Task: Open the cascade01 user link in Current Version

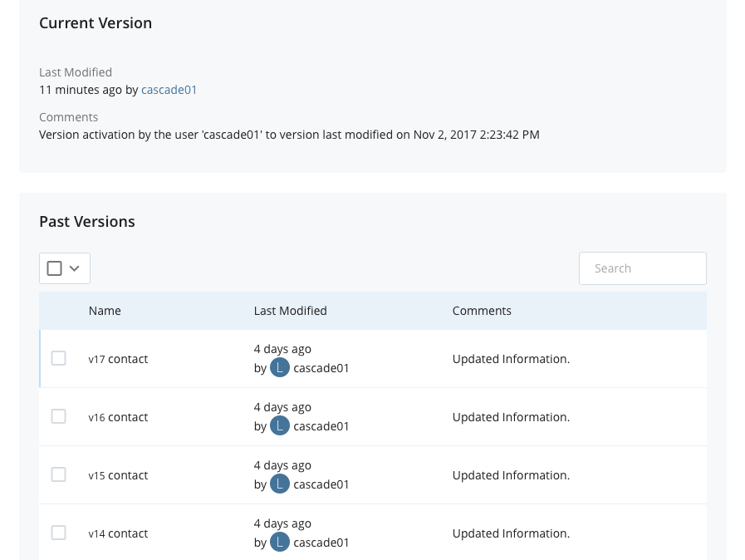Action: pyautogui.click(x=169, y=90)
